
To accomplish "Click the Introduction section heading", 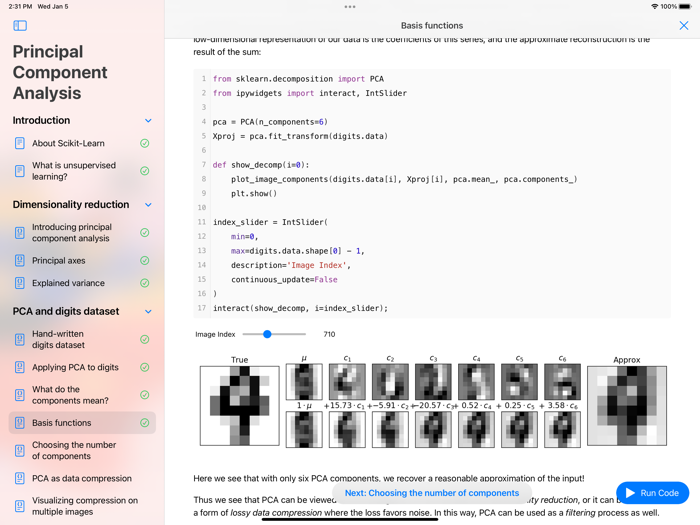I will coord(41,121).
